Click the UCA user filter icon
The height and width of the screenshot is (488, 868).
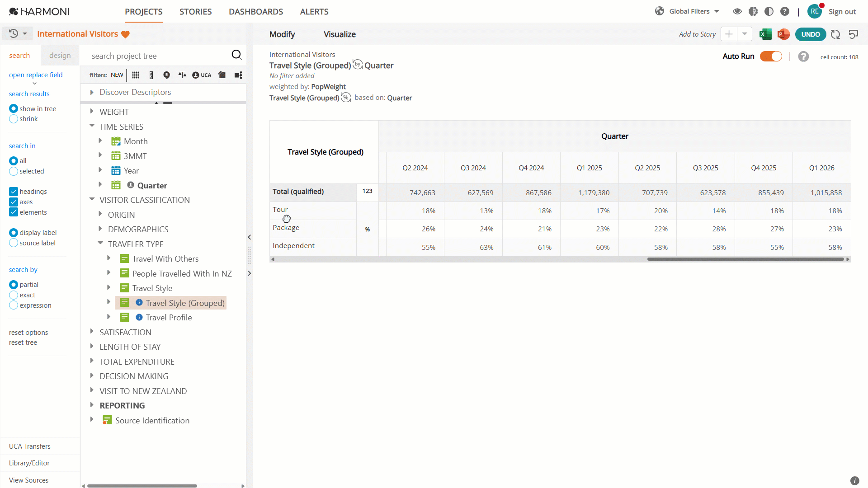[x=202, y=75]
